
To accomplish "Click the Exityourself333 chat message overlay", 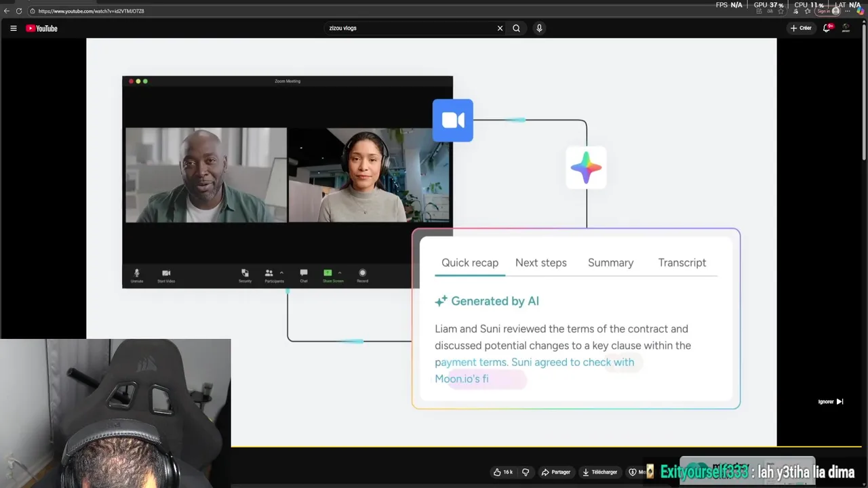I will (x=751, y=472).
